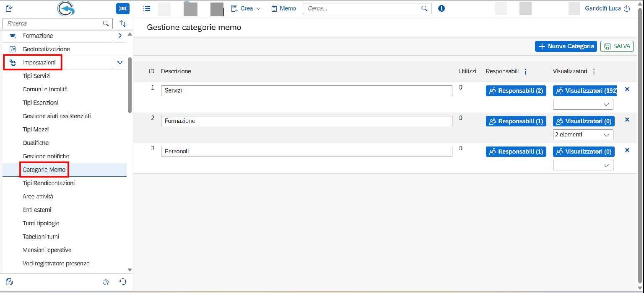Click the blue info icon near search
644x293 pixels.
coord(441,8)
